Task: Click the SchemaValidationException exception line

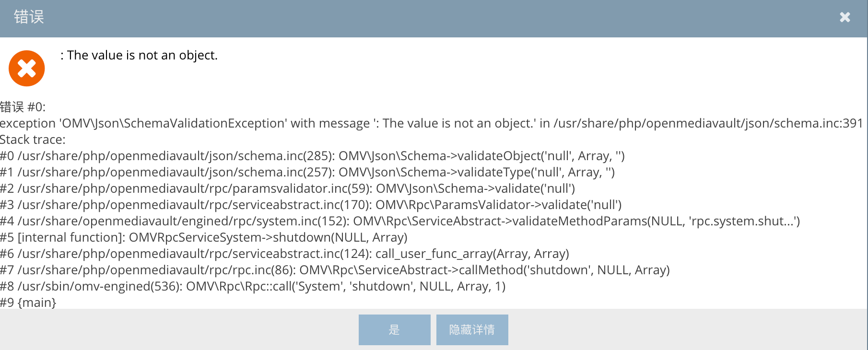Action: pos(432,123)
